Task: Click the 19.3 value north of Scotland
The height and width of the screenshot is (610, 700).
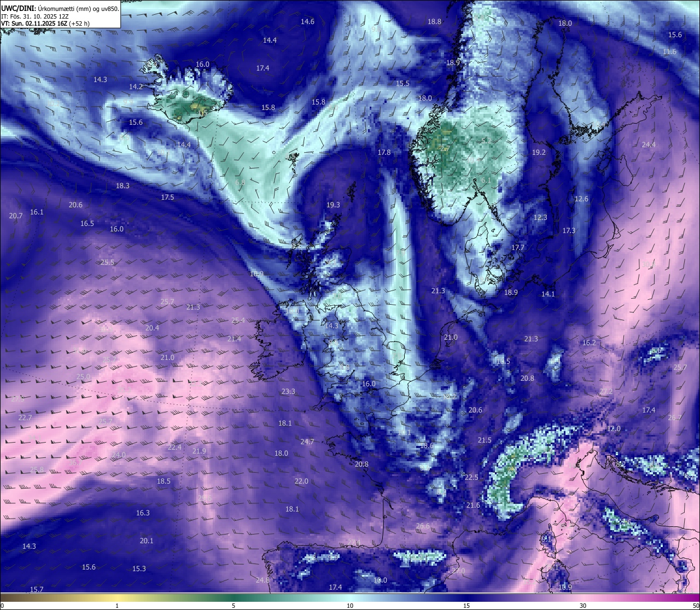Action: click(333, 205)
